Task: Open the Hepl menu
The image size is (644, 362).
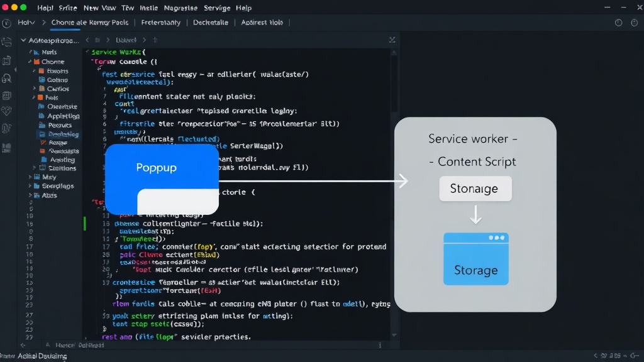Action: click(x=45, y=8)
